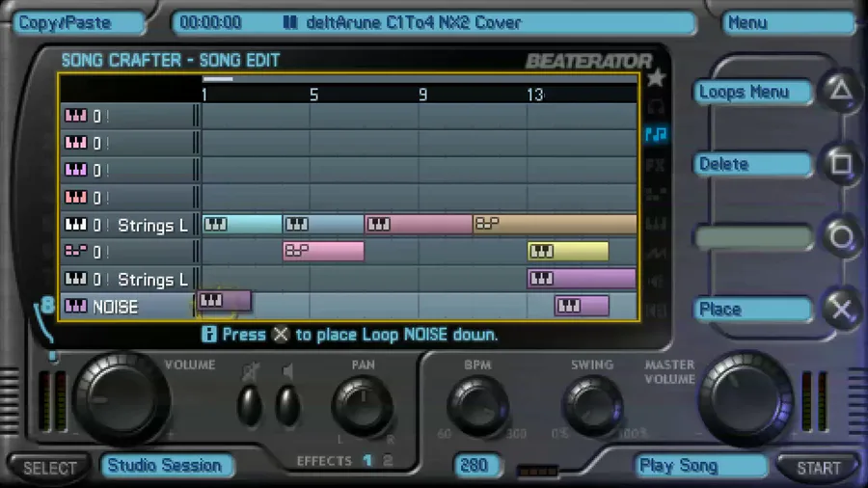
Task: Click the Delete button
Action: click(753, 164)
